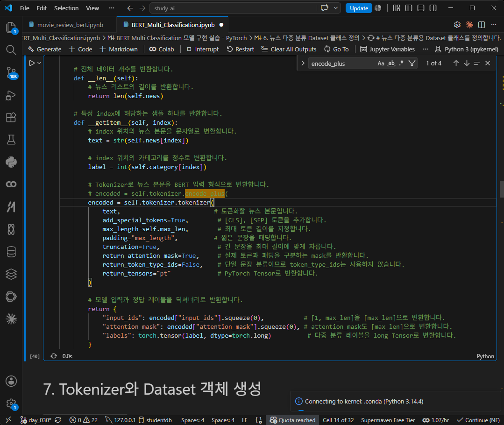
Task: Open the Edit menu
Action: click(42, 8)
